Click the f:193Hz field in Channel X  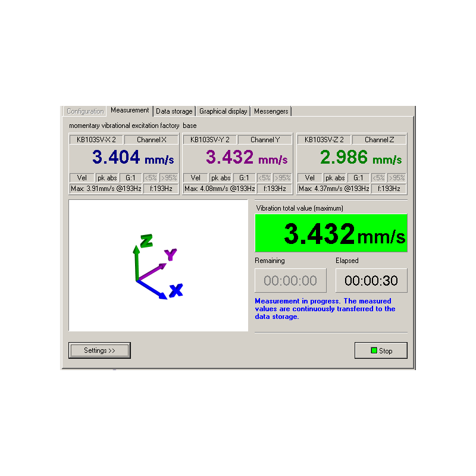161,189
